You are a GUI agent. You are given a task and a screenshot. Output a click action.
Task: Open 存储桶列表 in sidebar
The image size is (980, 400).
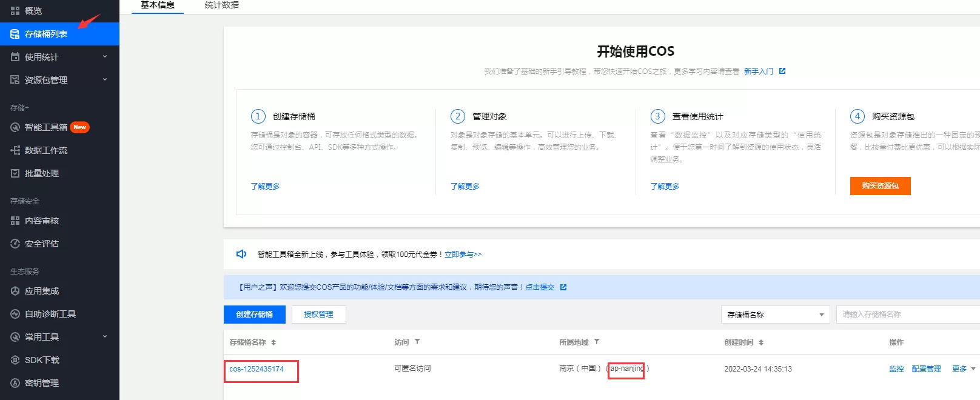59,34
